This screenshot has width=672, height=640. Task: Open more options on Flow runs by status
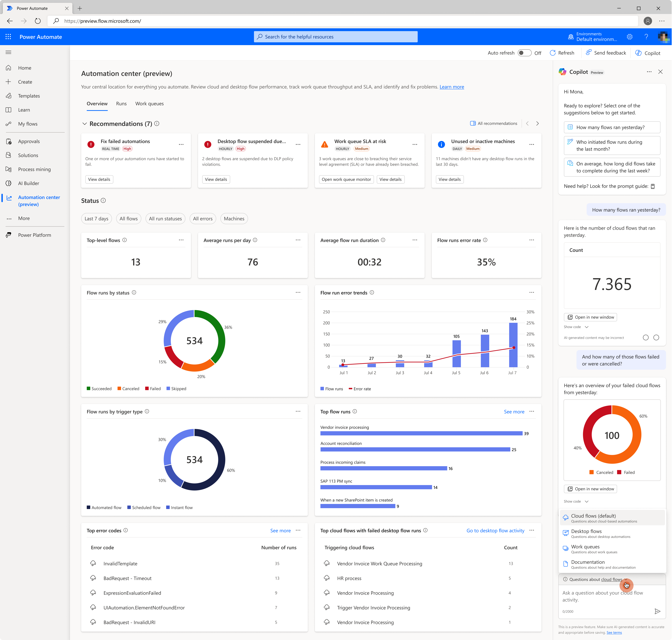[298, 293]
